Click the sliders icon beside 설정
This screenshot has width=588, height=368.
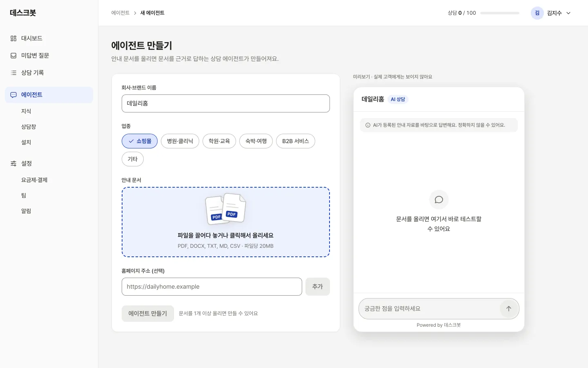pos(13,164)
